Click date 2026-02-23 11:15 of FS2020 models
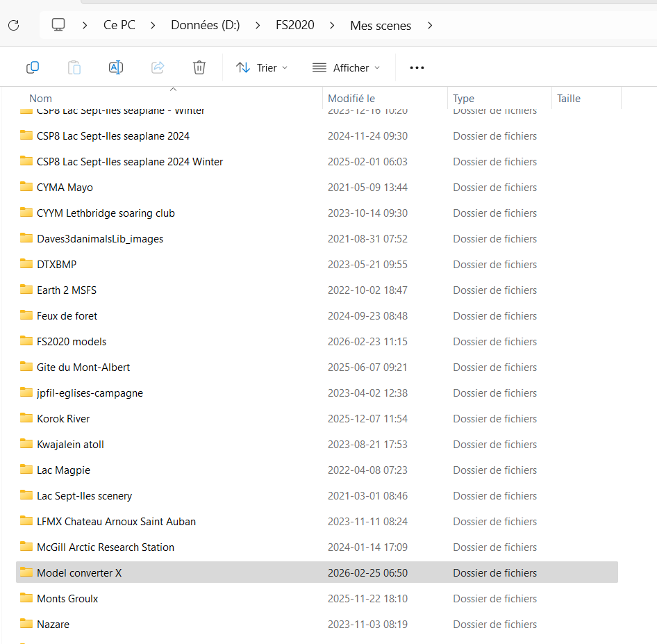The height and width of the screenshot is (644, 657). pos(367,342)
